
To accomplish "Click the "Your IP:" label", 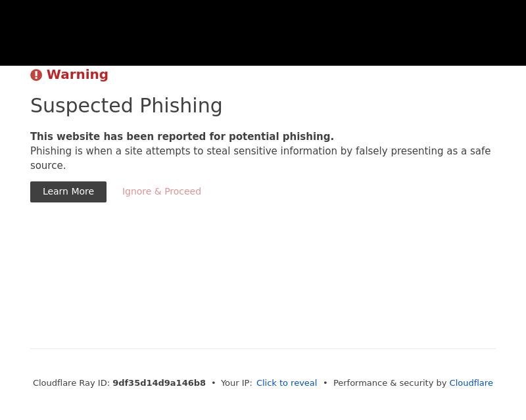I will click(236, 383).
